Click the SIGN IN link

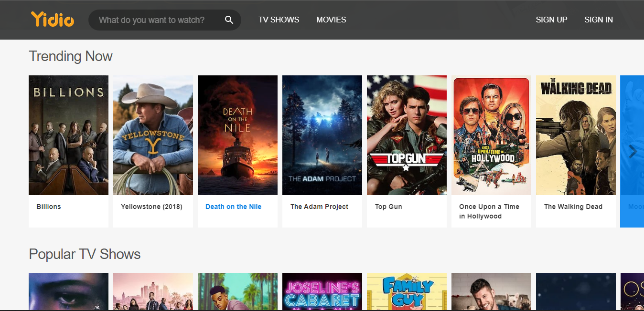(x=599, y=20)
